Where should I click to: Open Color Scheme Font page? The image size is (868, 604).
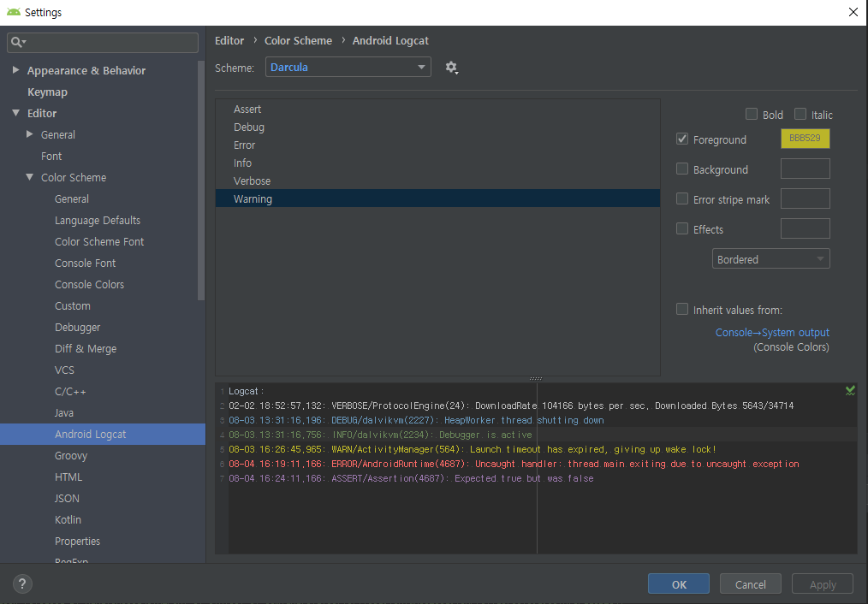99,242
